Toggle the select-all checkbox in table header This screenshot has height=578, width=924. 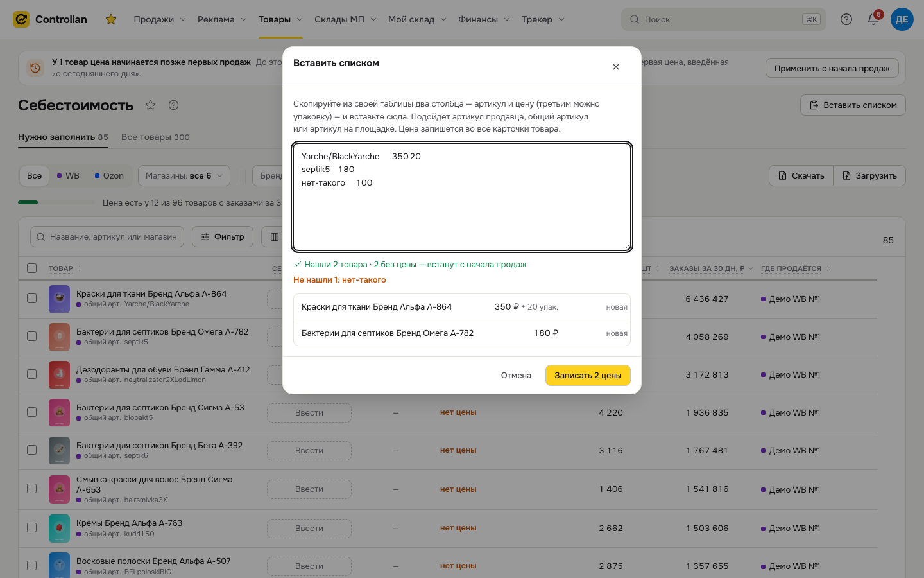coord(31,268)
